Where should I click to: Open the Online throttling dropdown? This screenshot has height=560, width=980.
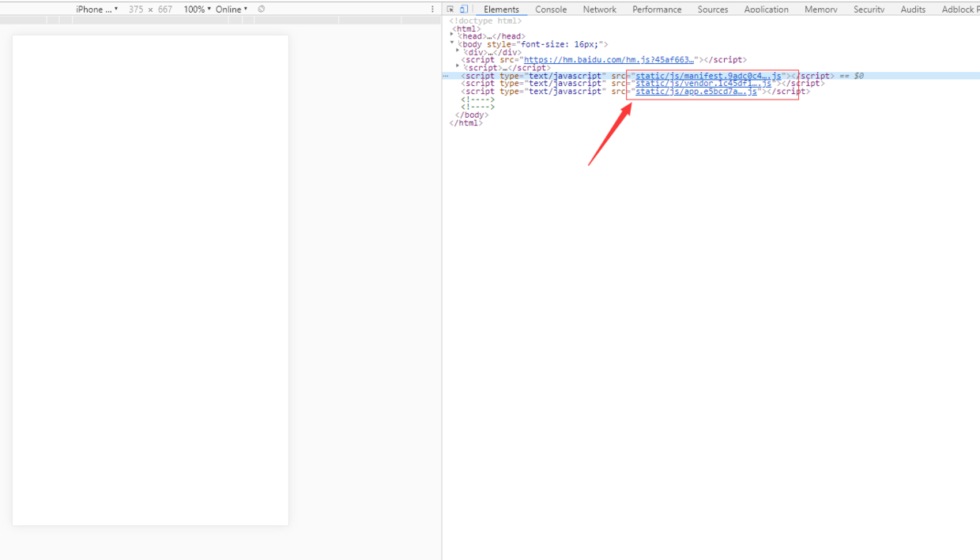point(232,9)
